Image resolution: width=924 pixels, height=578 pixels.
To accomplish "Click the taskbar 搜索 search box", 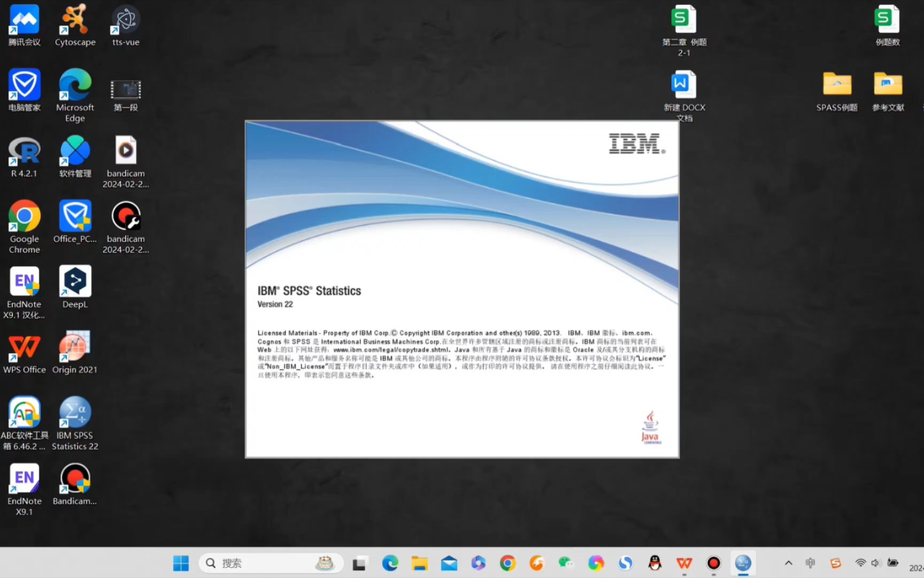I will (x=271, y=563).
